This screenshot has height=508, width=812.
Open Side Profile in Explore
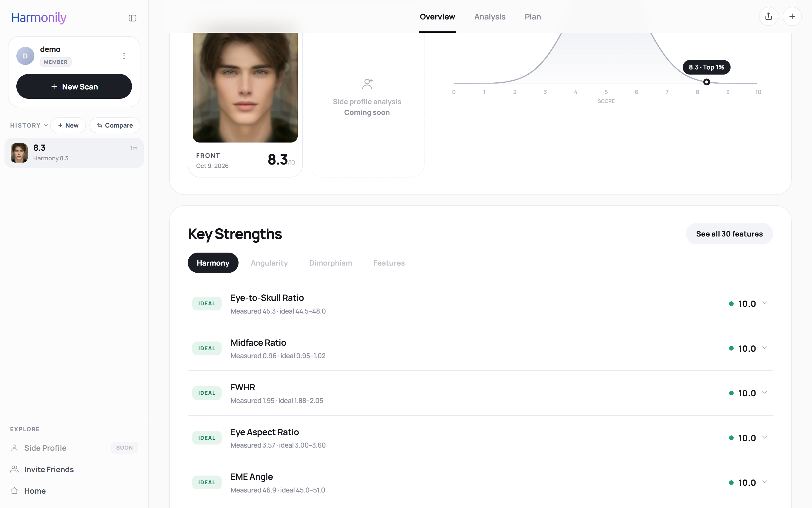45,448
